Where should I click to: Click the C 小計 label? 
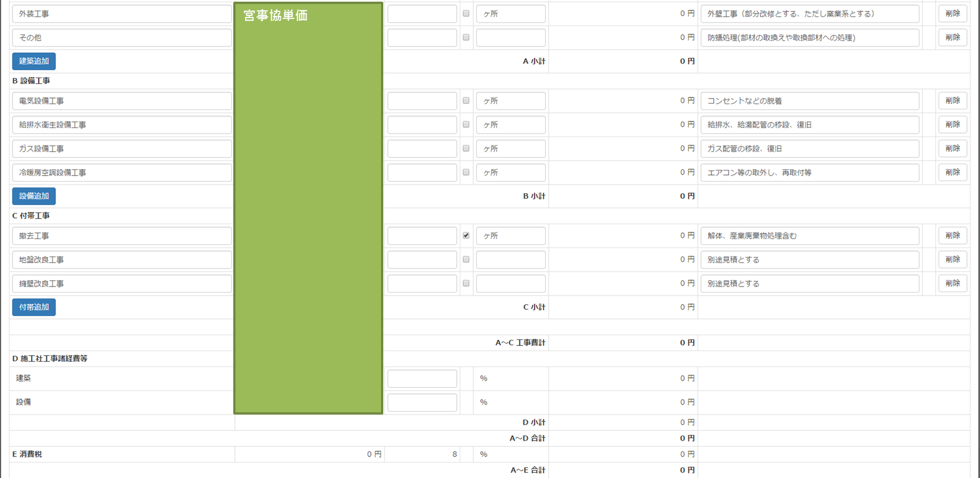pos(534,307)
